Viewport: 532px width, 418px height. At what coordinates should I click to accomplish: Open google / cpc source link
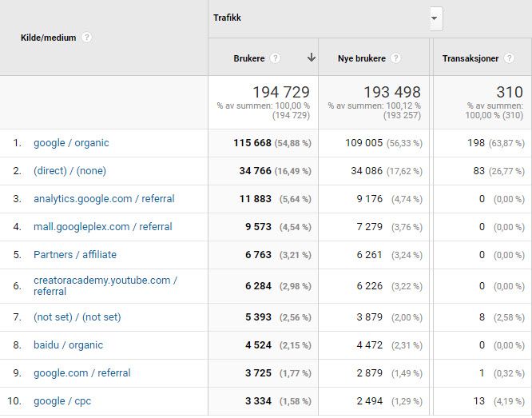tap(62, 401)
